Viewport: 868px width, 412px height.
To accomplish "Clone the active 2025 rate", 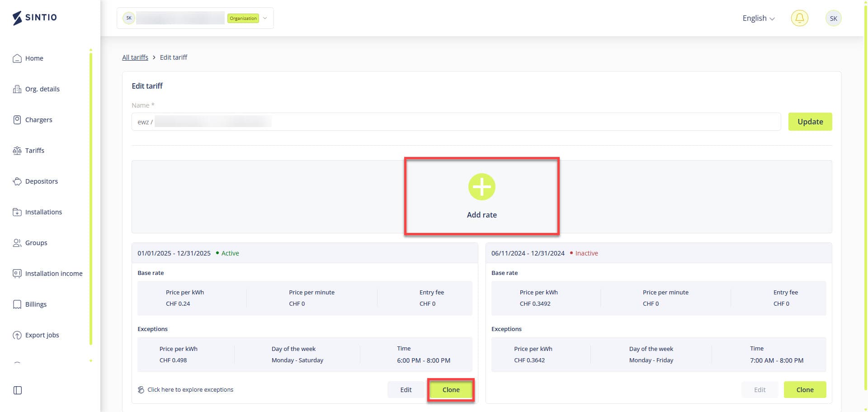I will coord(451,389).
